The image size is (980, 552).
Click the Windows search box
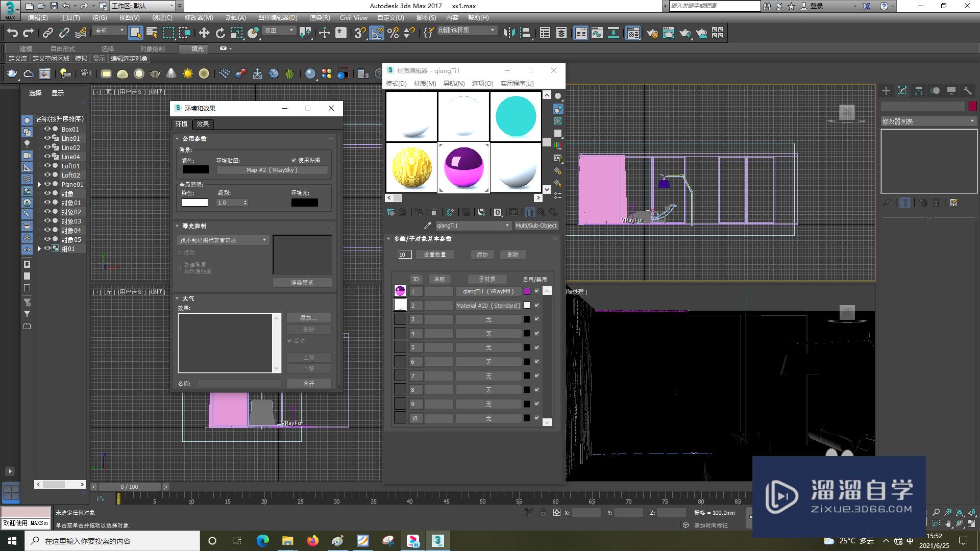click(x=112, y=541)
